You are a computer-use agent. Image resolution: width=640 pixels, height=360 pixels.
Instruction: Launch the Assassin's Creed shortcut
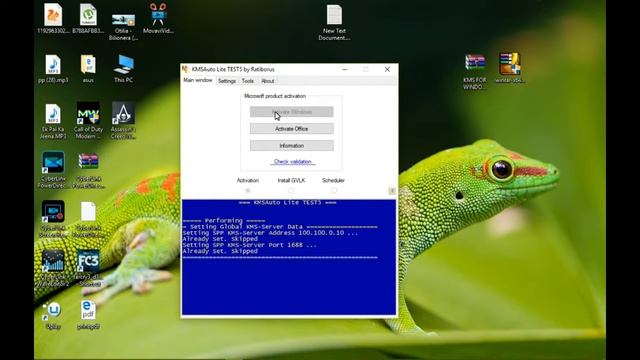point(123,113)
